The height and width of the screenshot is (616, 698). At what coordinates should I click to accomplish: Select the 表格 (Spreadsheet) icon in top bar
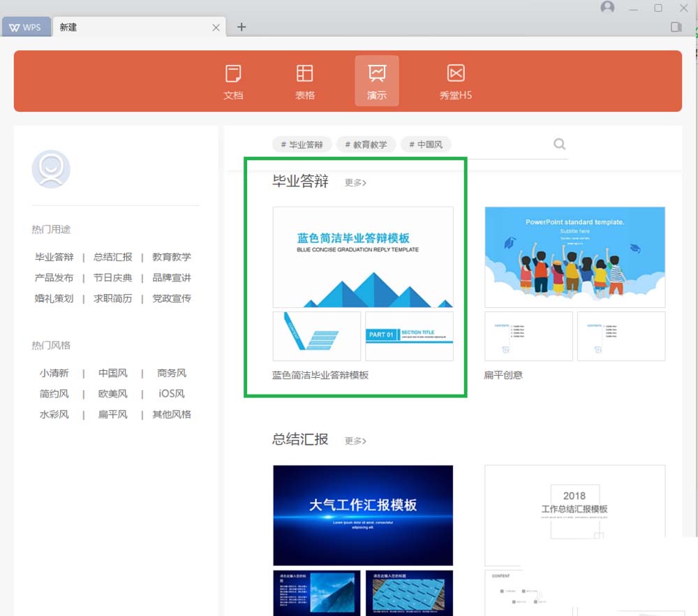[304, 80]
